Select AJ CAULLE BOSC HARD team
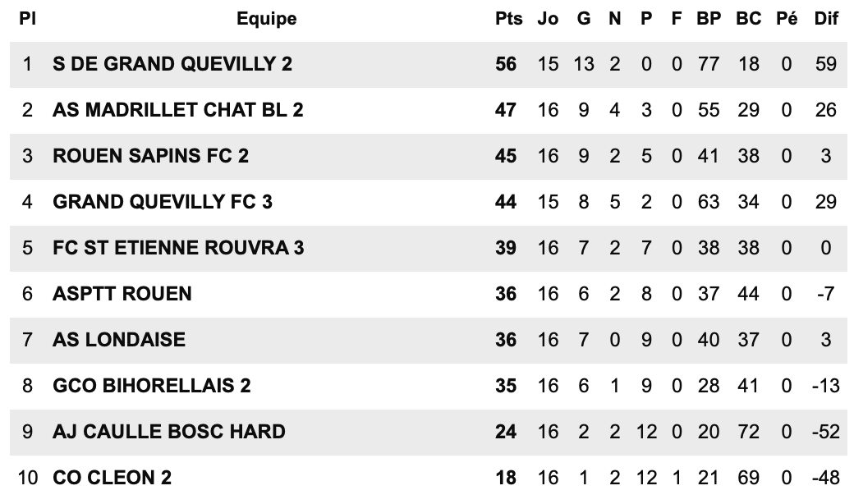Screen dimensions: 854x504 tap(169, 432)
